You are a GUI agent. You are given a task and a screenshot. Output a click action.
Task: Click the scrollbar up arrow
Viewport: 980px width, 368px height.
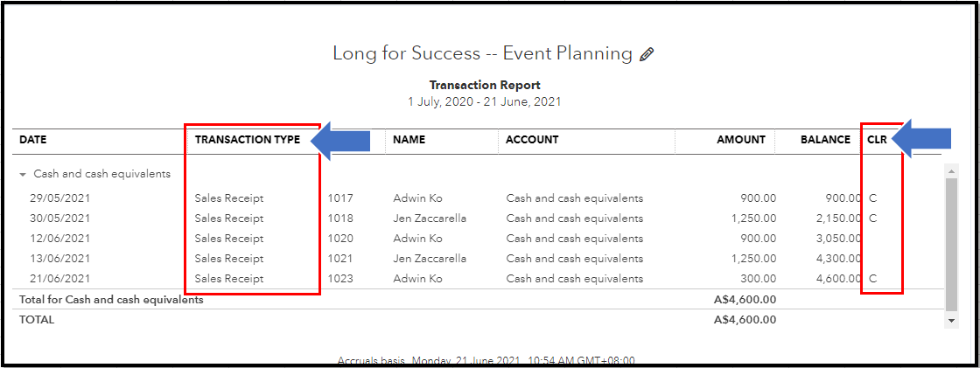coord(952,170)
